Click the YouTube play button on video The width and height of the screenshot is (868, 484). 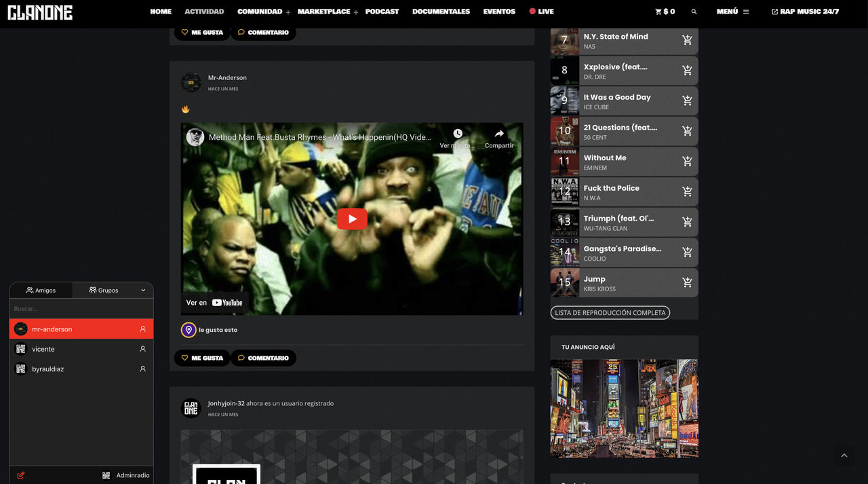352,219
